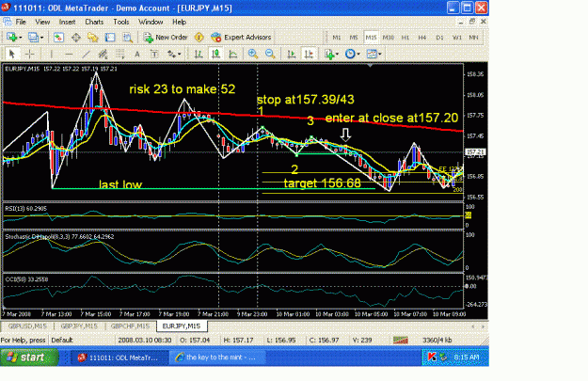Image resolution: width=588 pixels, height=381 pixels.
Task: Open the New Chart toolbar icon
Action: coord(11,37)
